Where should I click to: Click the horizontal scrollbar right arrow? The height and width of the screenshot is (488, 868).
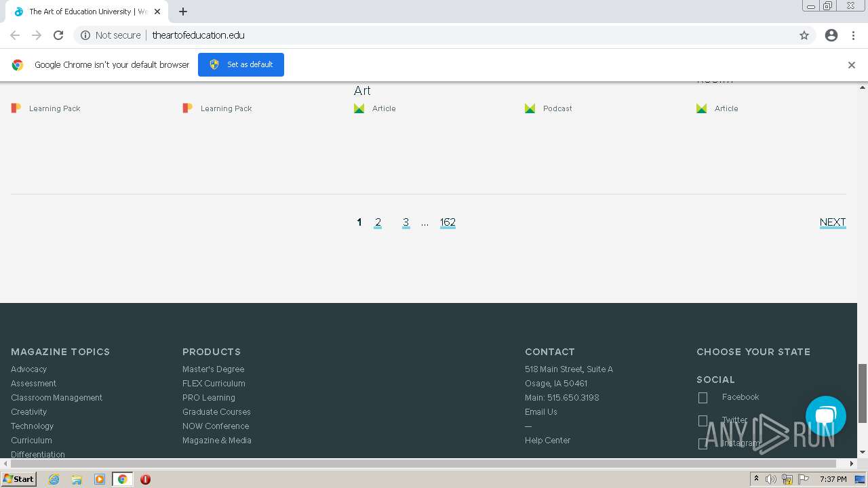click(x=852, y=464)
